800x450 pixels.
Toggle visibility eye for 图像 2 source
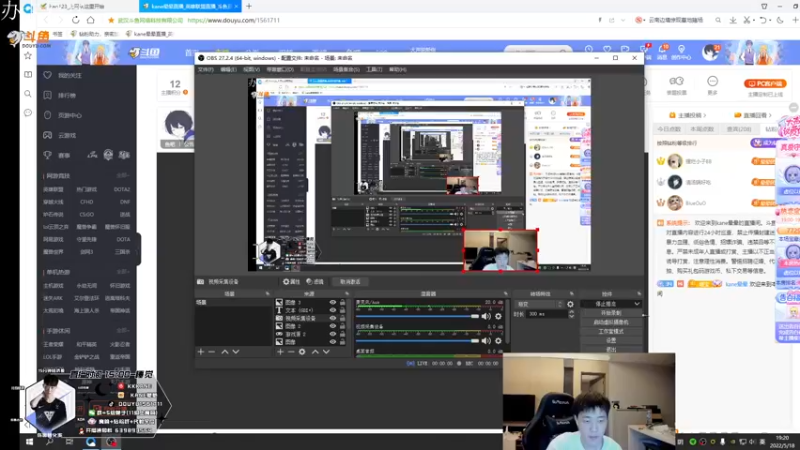click(x=333, y=326)
